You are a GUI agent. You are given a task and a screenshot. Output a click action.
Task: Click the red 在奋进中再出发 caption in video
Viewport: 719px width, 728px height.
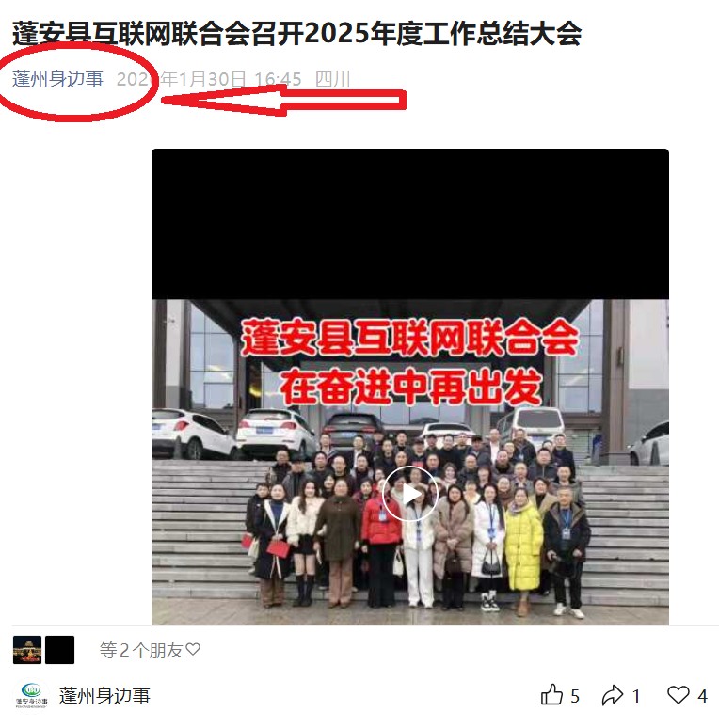tap(411, 387)
